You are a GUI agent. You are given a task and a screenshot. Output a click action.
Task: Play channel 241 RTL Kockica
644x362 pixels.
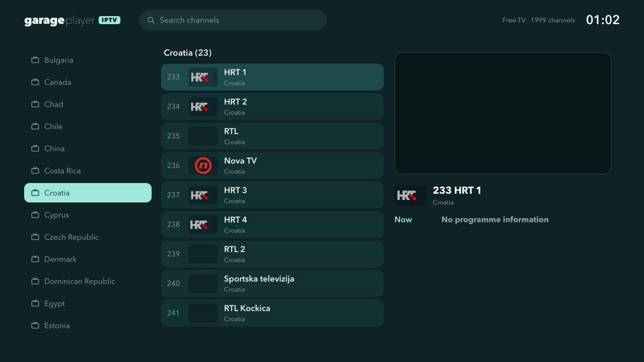272,313
